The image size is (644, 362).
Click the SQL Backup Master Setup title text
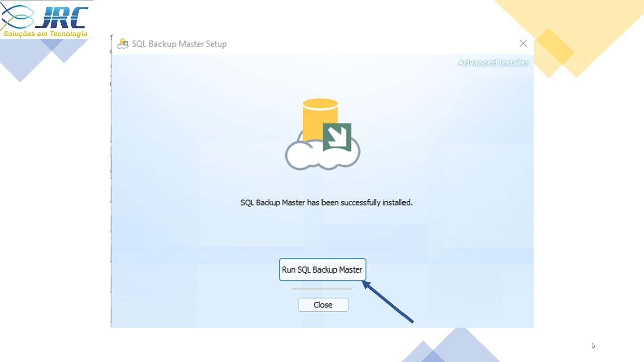[x=179, y=44]
